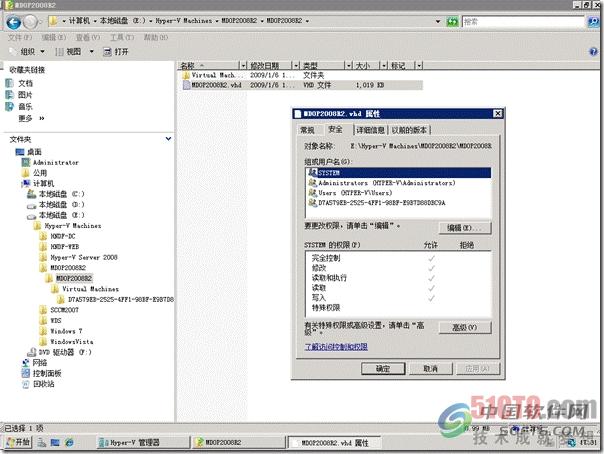604x454 pixels.
Task: Expand 更多 favorite links
Action: pyautogui.click(x=31, y=118)
